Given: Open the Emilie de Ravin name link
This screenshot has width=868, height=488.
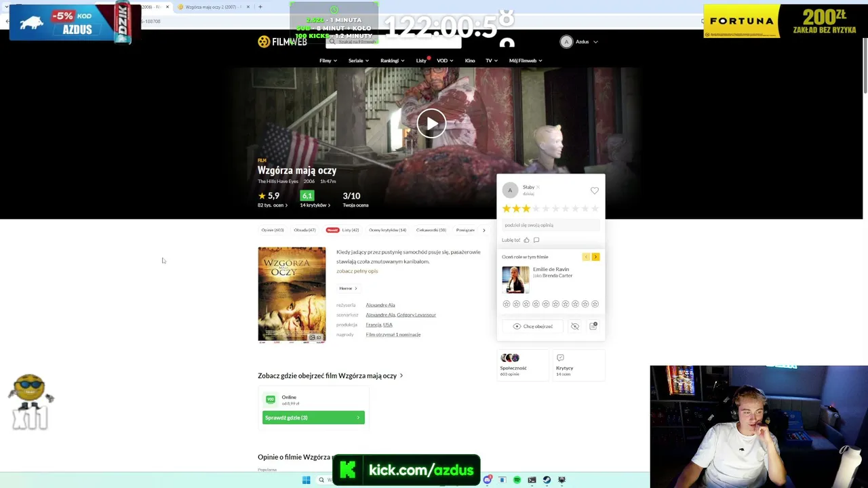Looking at the screenshot, I should pos(551,269).
